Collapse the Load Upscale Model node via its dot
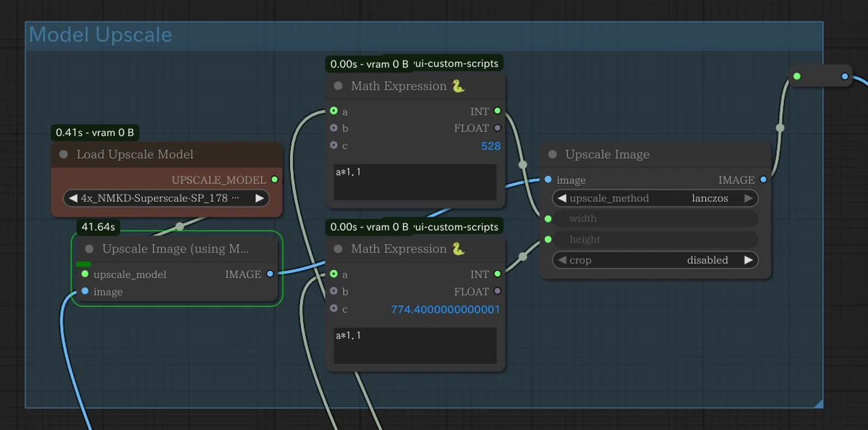Viewport: 868px width, 430px height. pos(63,154)
